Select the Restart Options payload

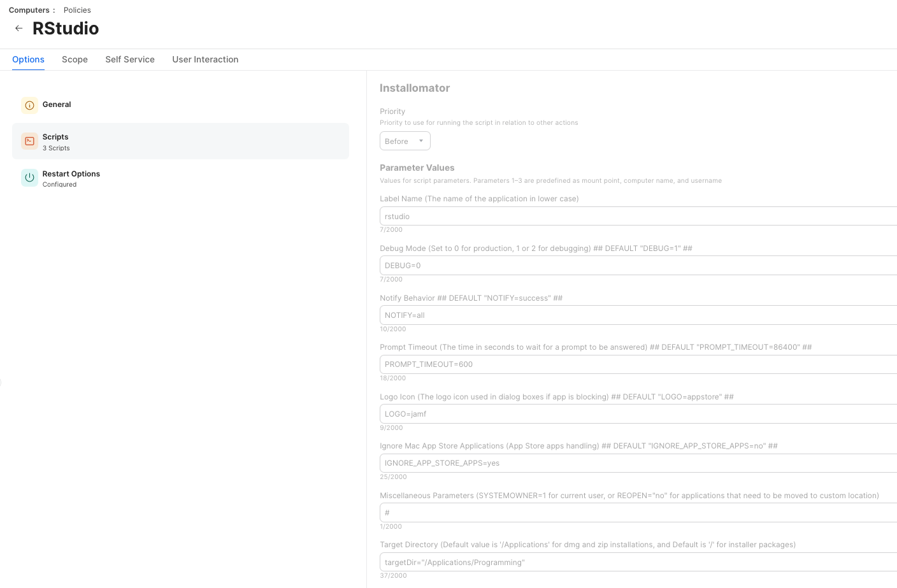coord(180,178)
